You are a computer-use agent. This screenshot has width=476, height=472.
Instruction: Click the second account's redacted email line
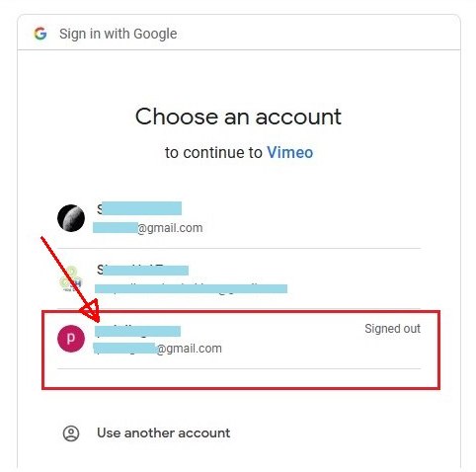click(x=191, y=288)
